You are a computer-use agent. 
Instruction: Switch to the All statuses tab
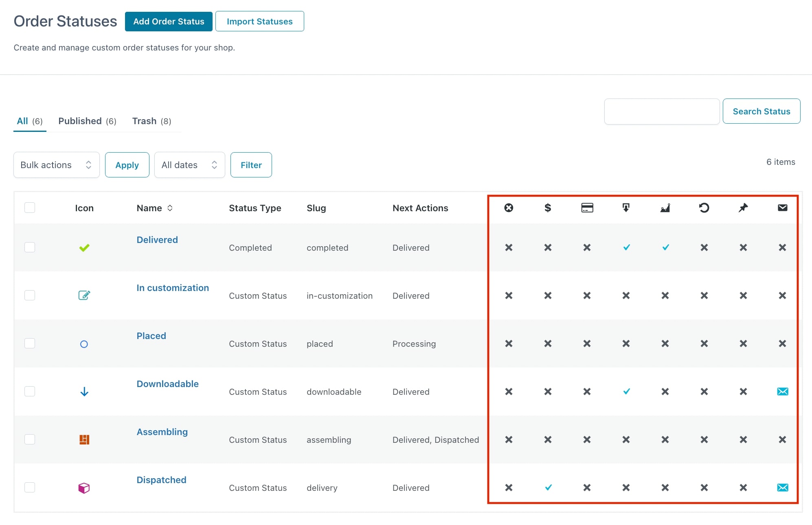click(x=30, y=121)
